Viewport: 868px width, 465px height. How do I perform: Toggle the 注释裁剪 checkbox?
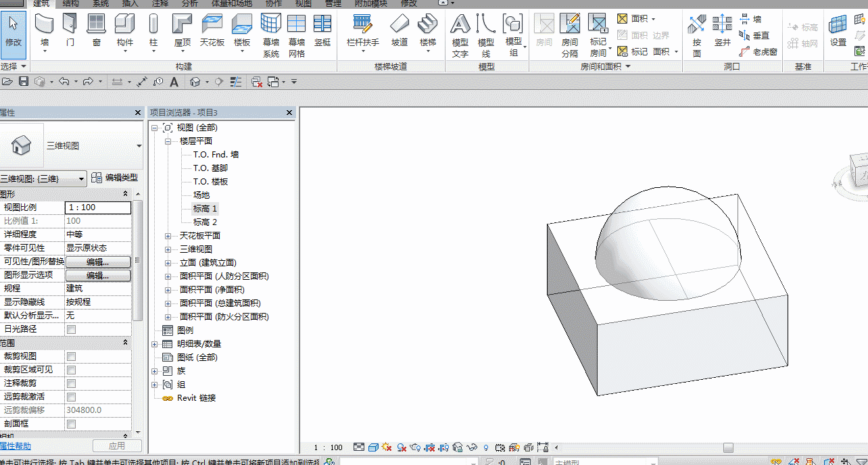point(72,383)
